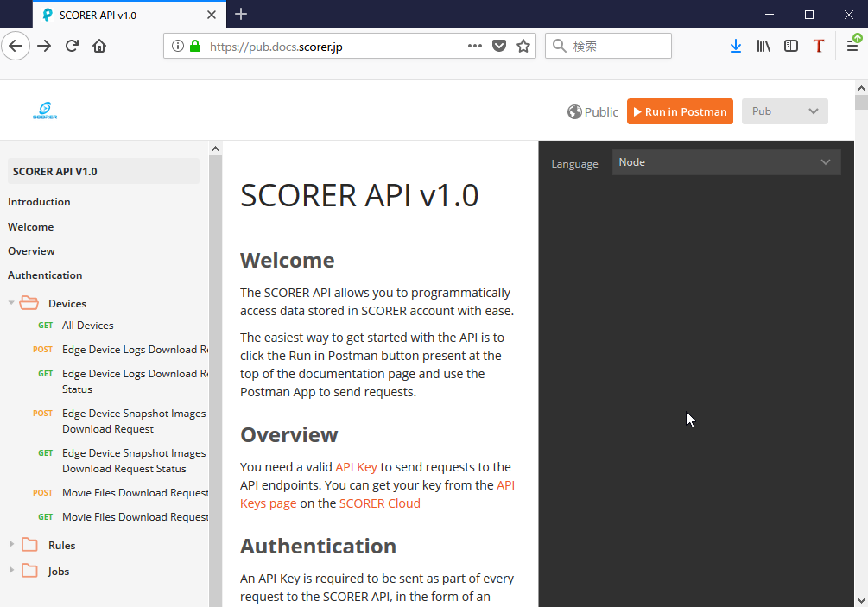Click the red T extension icon
This screenshot has height=607, width=868.
[x=819, y=46]
